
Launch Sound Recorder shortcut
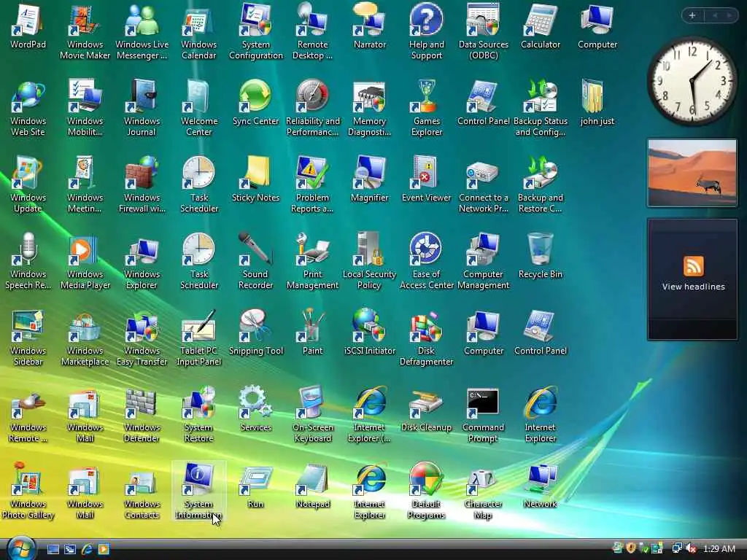click(x=256, y=262)
